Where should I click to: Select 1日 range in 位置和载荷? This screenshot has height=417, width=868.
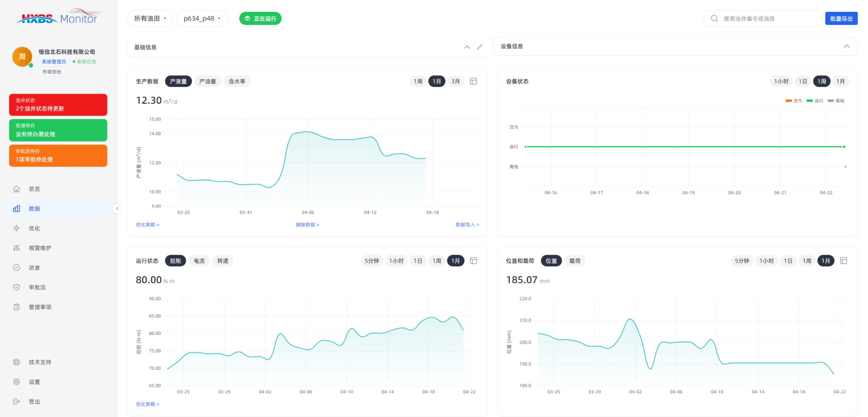point(788,261)
